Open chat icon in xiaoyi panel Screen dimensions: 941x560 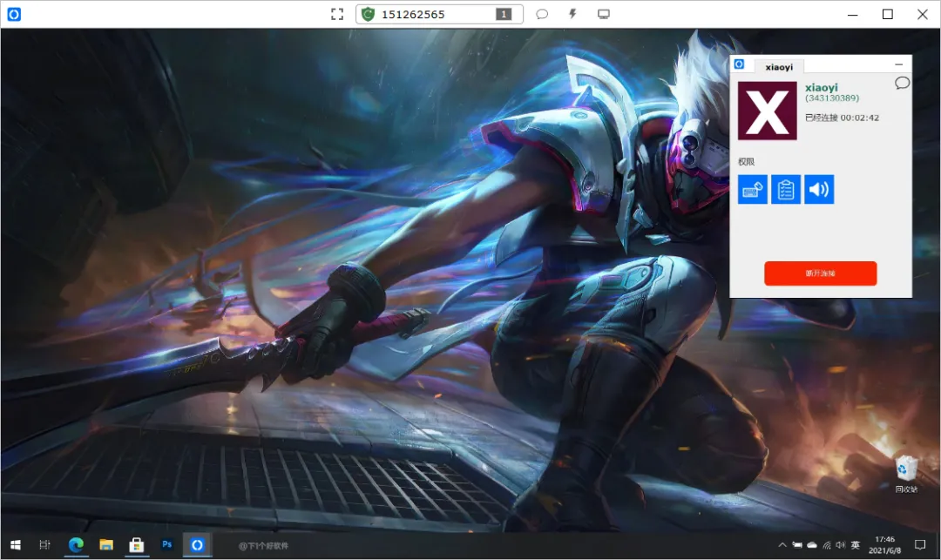pyautogui.click(x=902, y=83)
